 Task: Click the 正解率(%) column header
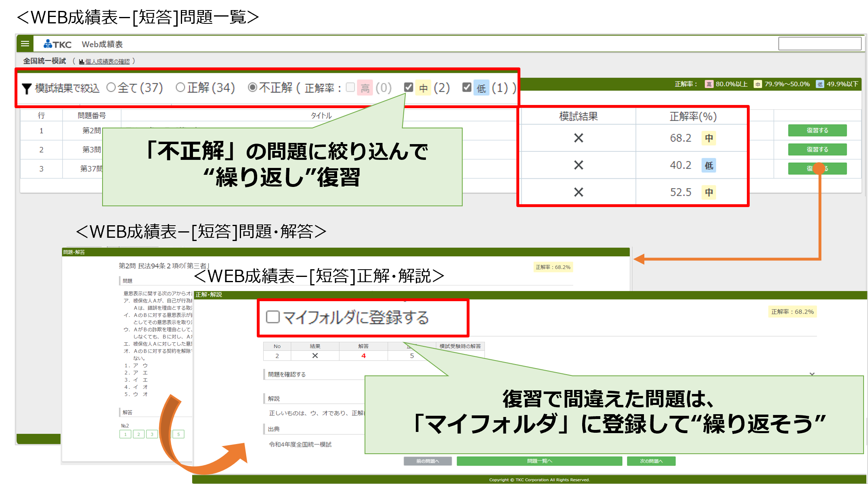pyautogui.click(x=693, y=117)
